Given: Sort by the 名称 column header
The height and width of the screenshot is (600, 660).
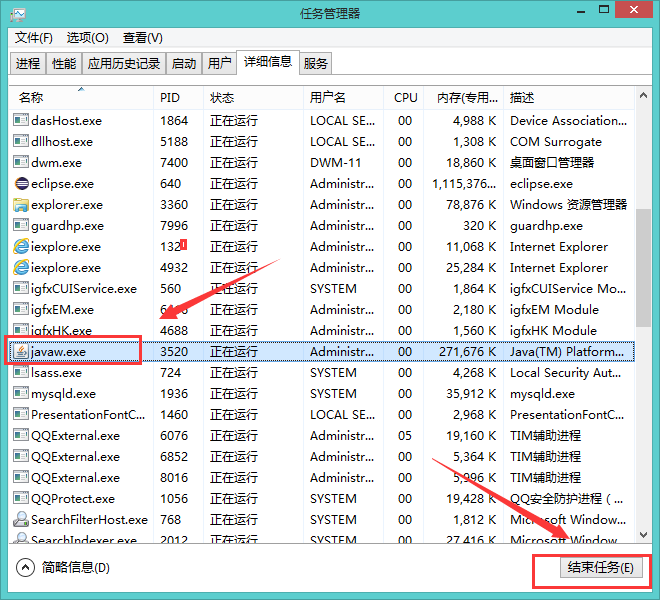Looking at the screenshot, I should coord(81,98).
